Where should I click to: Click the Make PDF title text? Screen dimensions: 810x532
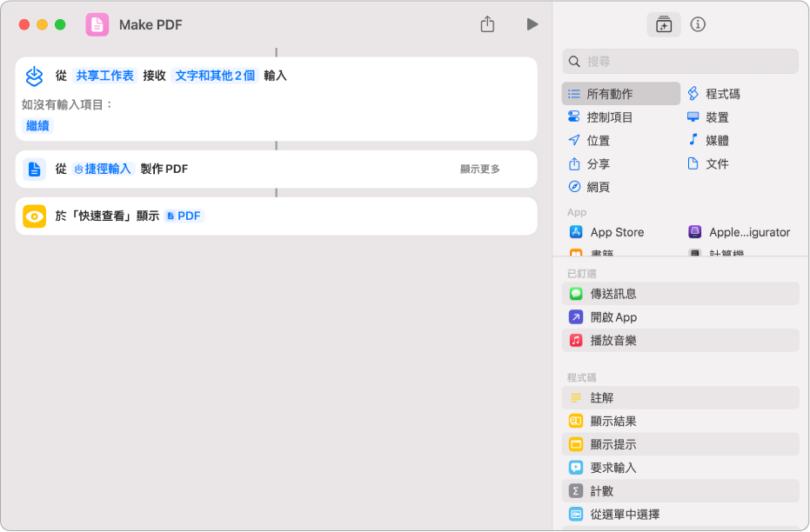tap(151, 24)
